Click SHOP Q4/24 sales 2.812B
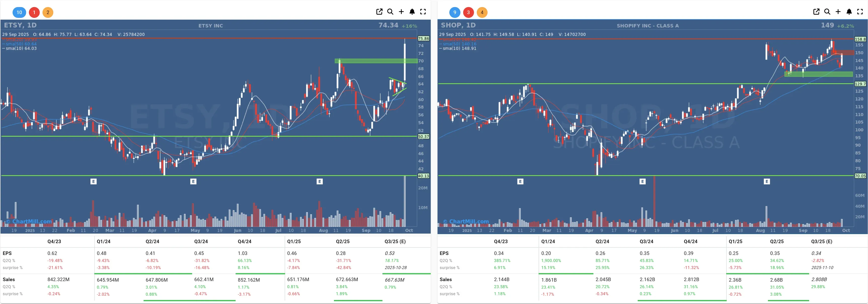The width and height of the screenshot is (868, 304). pyautogui.click(x=691, y=279)
